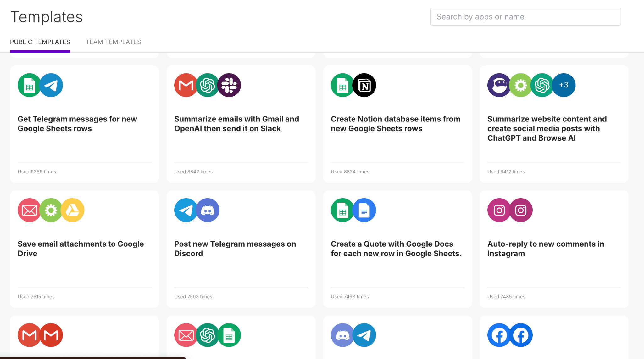Click Discord icon on Telegram messages card
The image size is (644, 359).
208,210
